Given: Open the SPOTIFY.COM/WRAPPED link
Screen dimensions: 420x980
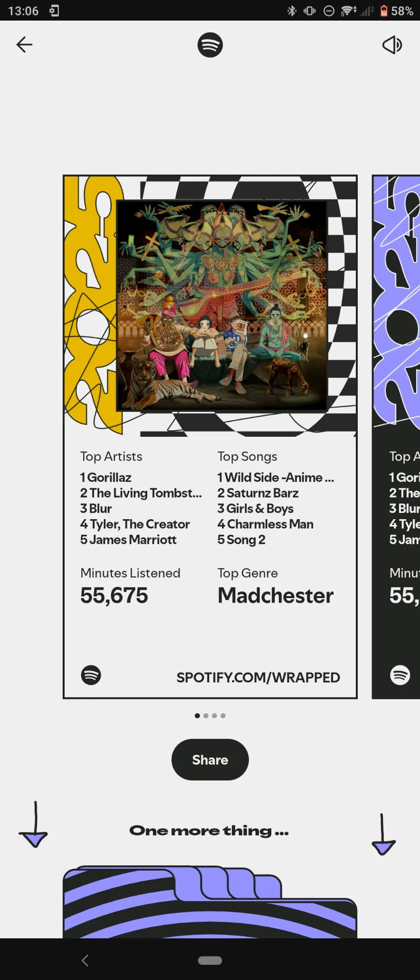Looking at the screenshot, I should 258,678.
